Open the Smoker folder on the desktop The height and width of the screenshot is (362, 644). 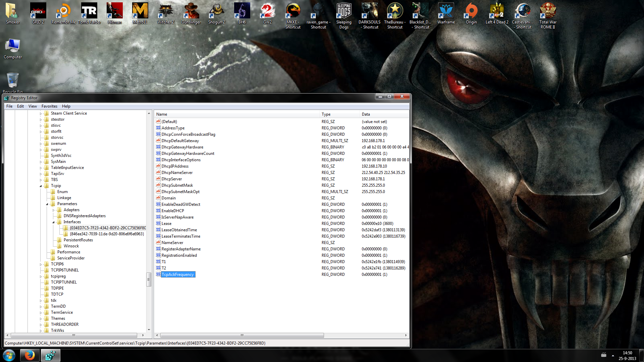pos(13,13)
